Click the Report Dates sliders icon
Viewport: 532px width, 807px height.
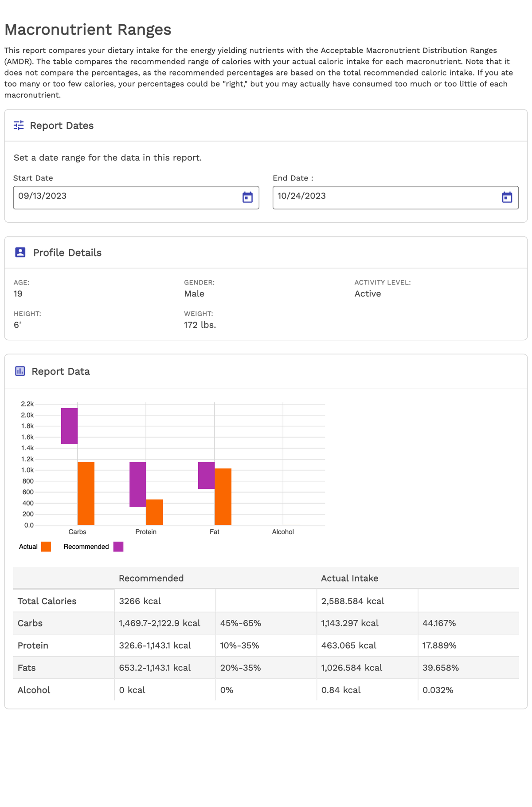coord(19,126)
